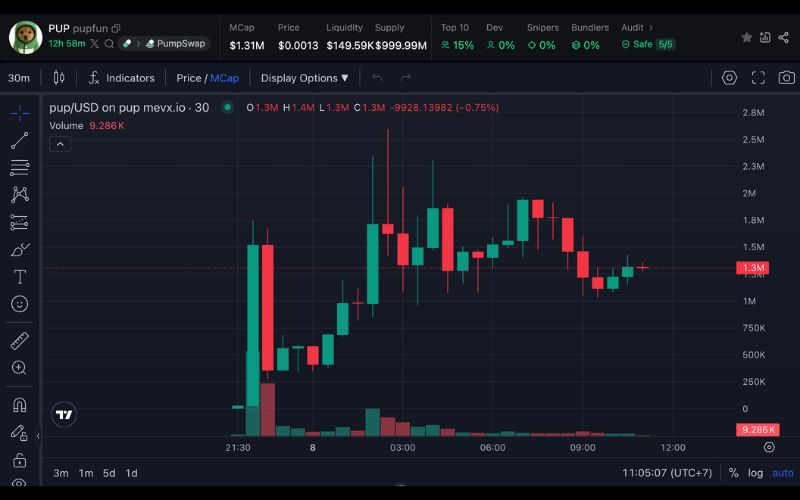The width and height of the screenshot is (800, 500).
Task: Share the PUP token page
Action: point(784,37)
